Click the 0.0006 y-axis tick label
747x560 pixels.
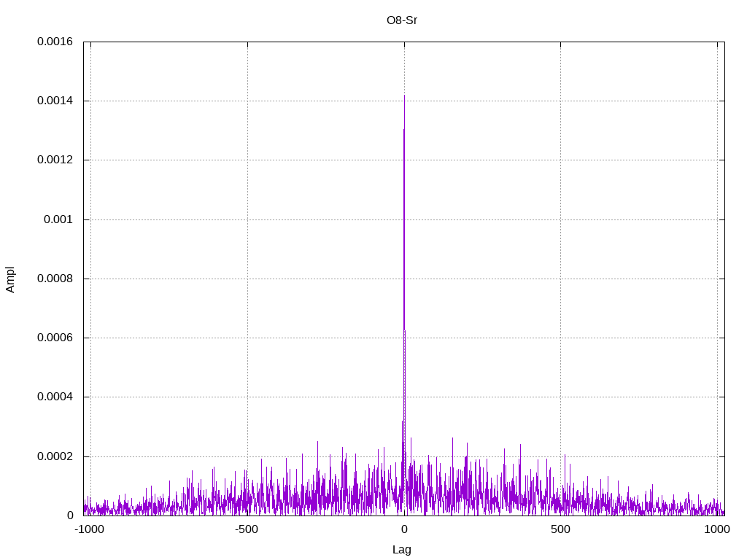click(x=55, y=338)
